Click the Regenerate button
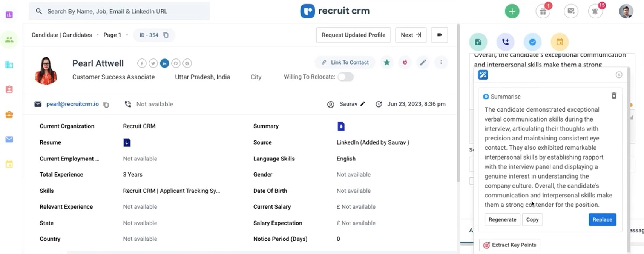This screenshot has width=644, height=254. tap(502, 220)
